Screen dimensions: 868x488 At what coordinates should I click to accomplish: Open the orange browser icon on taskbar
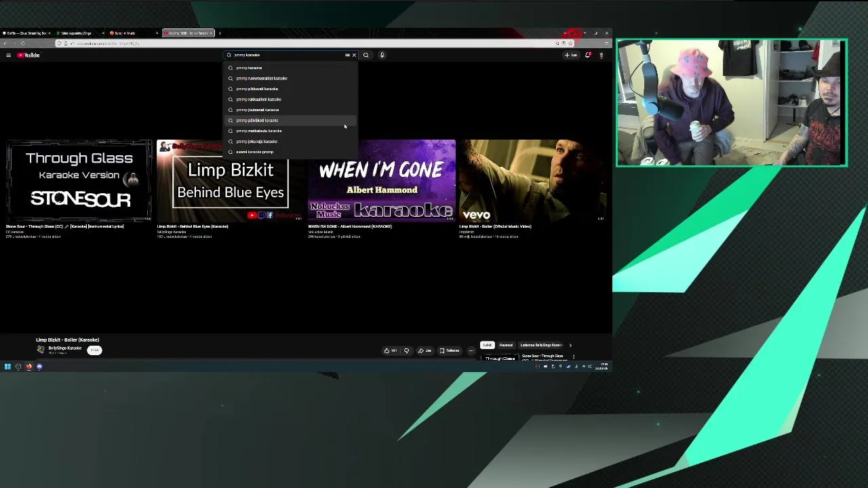28,367
